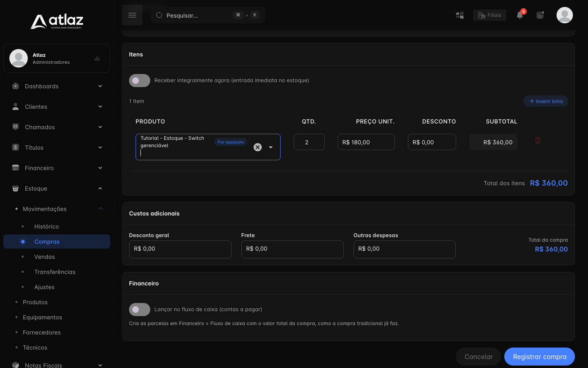Click the quantity field showing 2
Image resolution: width=588 pixels, height=368 pixels.
coord(309,142)
